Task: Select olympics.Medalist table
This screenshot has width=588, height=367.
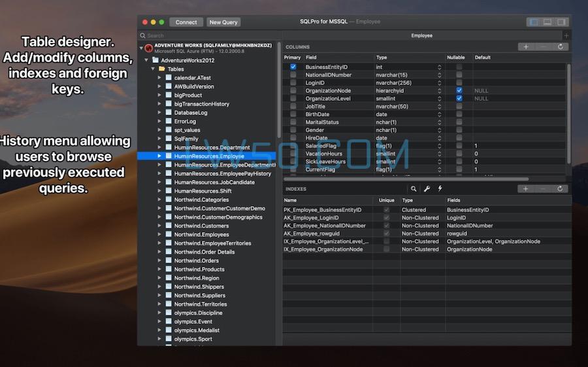Action: [197, 330]
